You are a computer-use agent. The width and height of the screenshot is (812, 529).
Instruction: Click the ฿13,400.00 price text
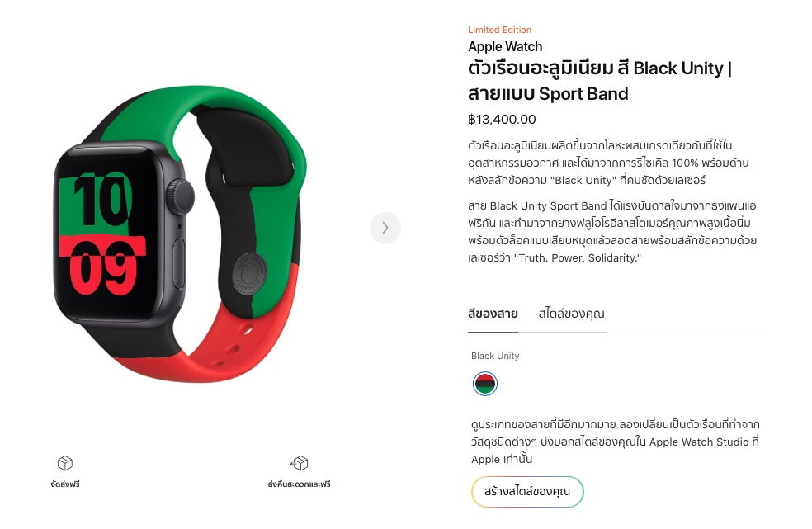[x=502, y=120]
